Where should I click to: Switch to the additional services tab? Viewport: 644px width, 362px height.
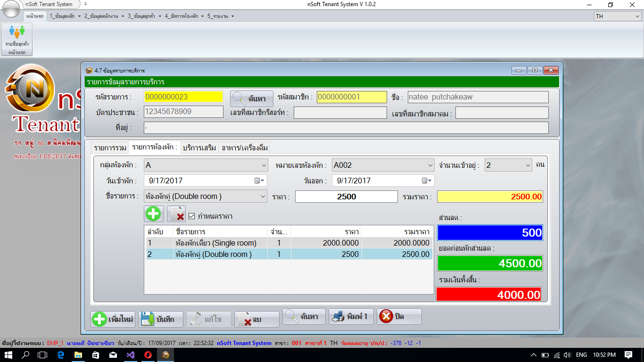(x=199, y=148)
